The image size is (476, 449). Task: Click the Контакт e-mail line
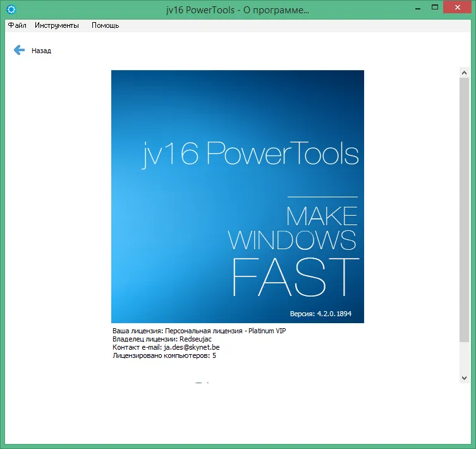(166, 347)
